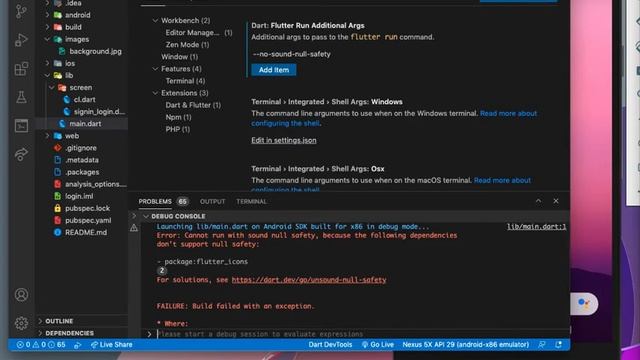
Task: Open Run and Debug view
Action: coord(21,40)
